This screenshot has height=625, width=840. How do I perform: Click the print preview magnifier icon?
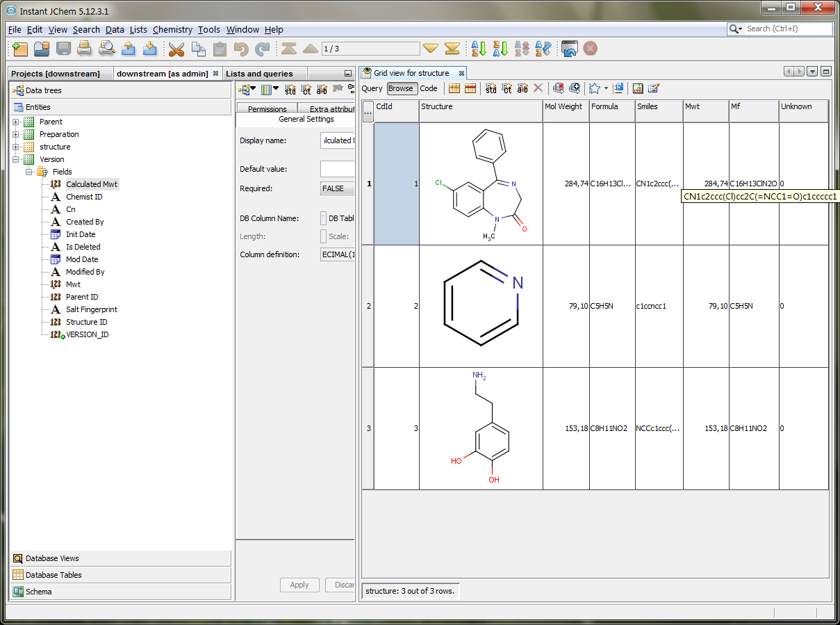click(106, 49)
